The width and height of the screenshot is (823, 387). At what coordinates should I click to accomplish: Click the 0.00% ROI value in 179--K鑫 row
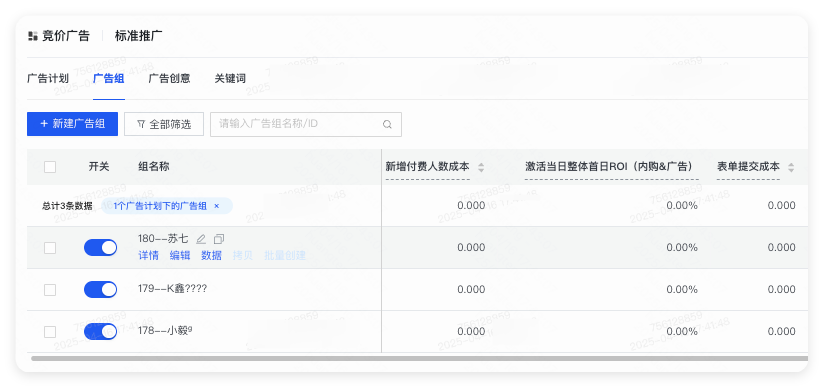[682, 289]
